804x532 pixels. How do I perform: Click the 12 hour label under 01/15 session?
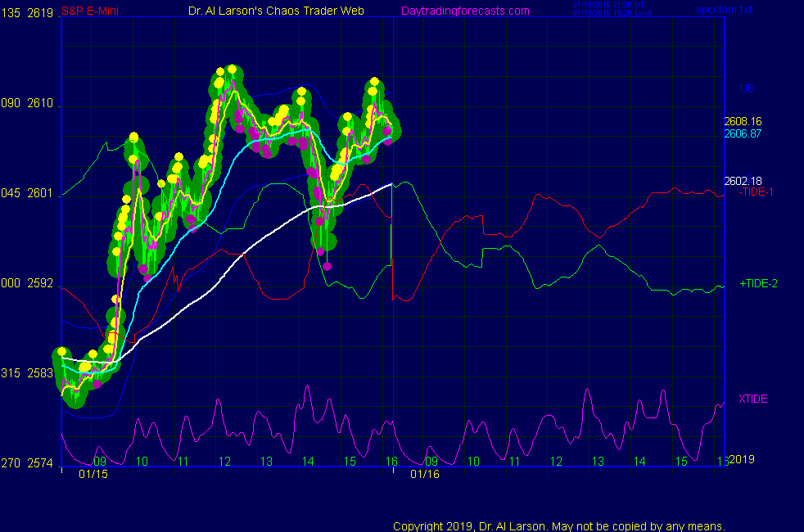224,462
